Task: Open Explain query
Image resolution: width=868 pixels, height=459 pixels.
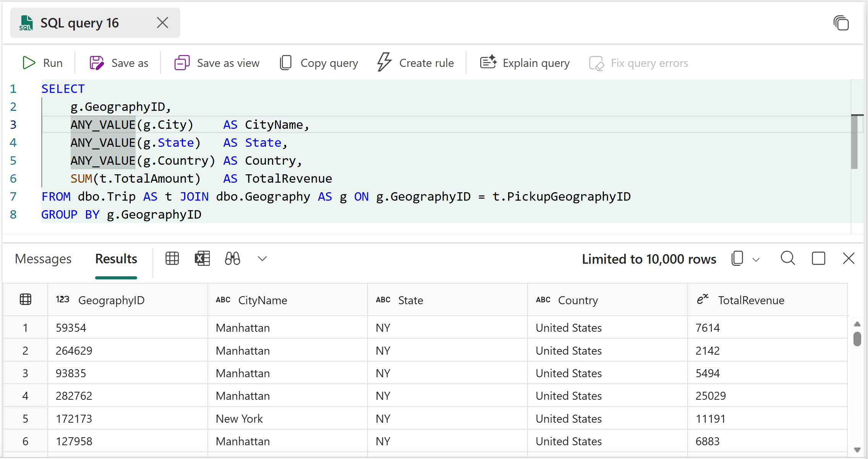Action: 525,63
